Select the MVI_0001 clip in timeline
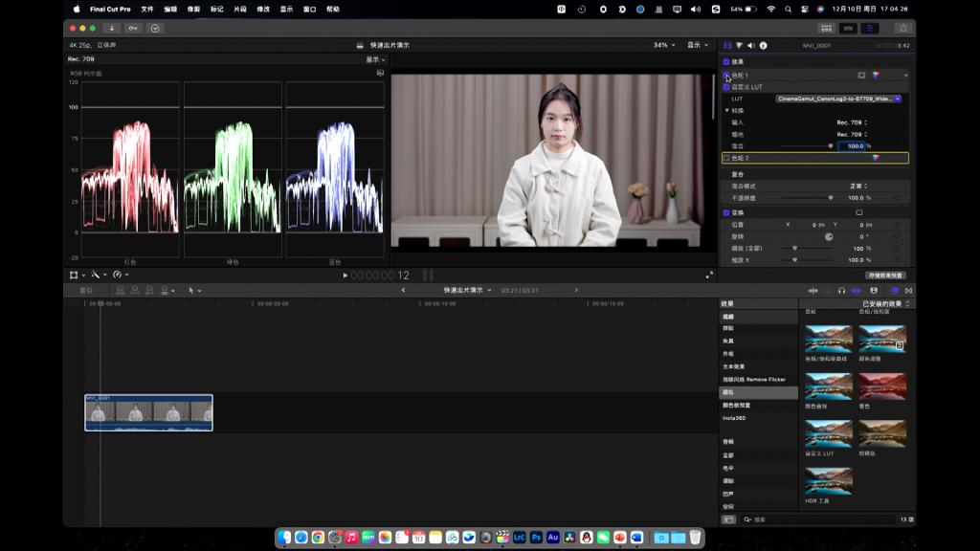Viewport: 980px width, 551px height. (148, 412)
